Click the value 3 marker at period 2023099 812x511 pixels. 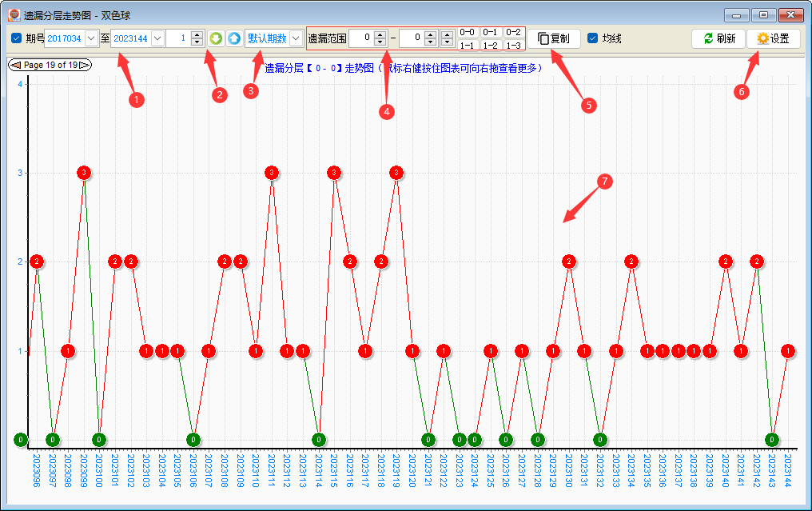84,173
